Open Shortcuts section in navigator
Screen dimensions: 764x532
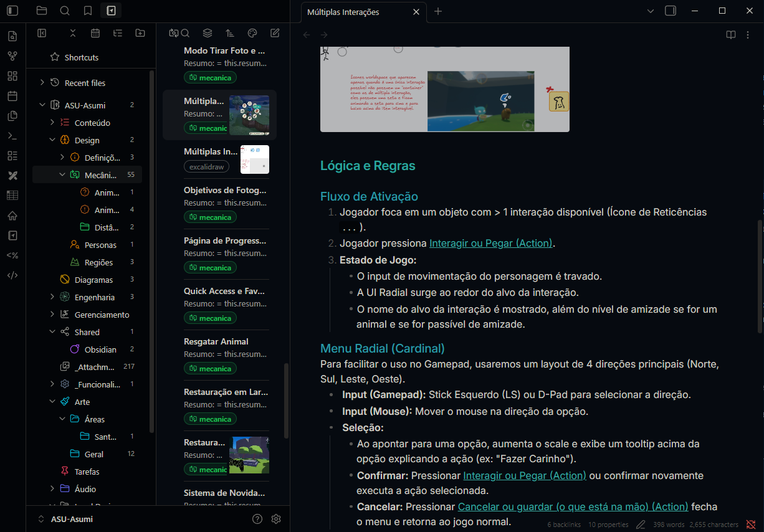point(82,57)
